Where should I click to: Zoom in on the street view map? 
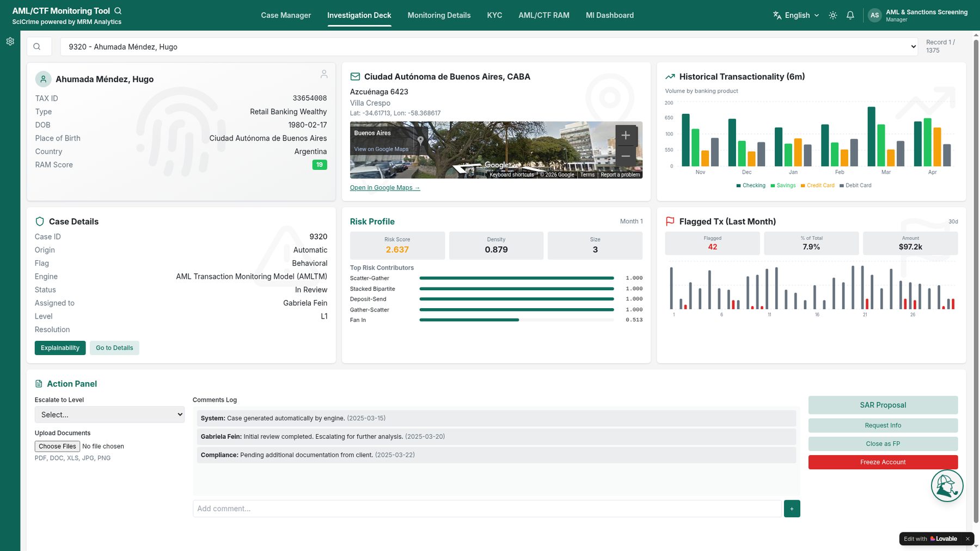click(x=626, y=135)
